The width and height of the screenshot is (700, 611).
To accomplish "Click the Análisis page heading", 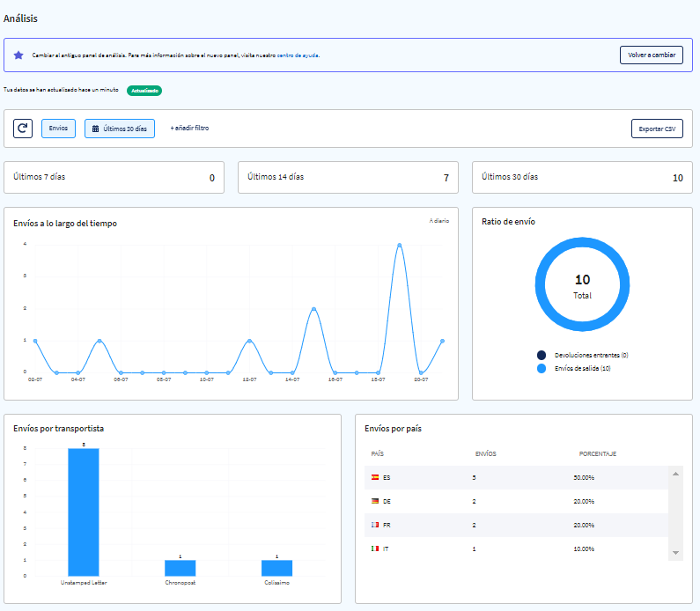I will (x=20, y=18).
